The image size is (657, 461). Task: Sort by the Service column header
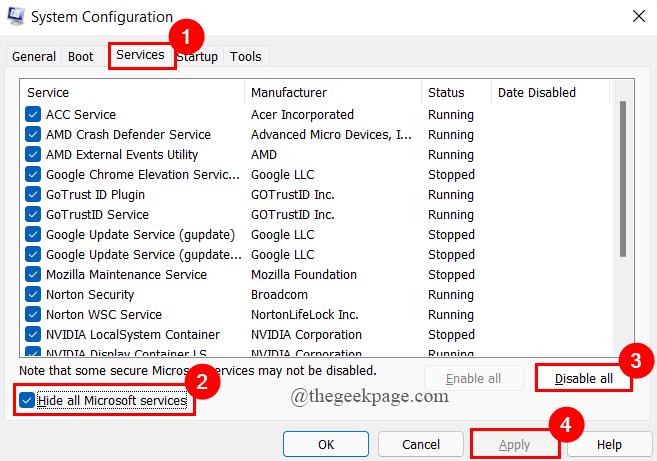[132, 93]
